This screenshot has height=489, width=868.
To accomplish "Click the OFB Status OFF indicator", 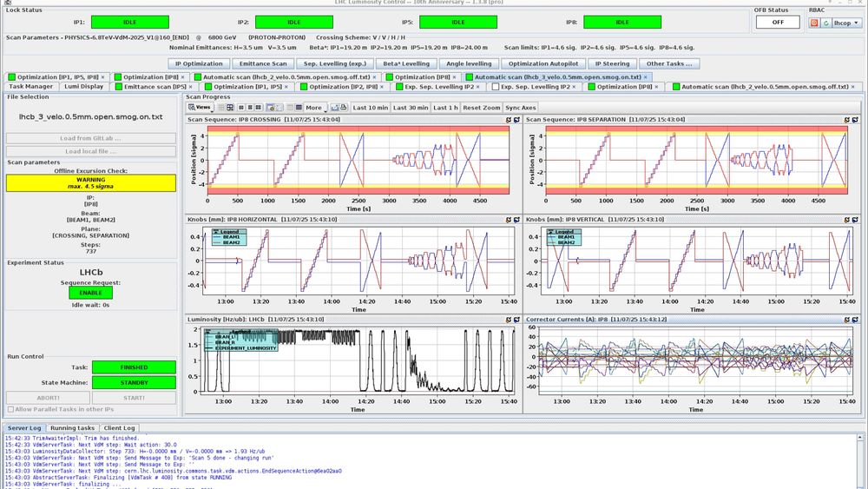I will [x=778, y=23].
